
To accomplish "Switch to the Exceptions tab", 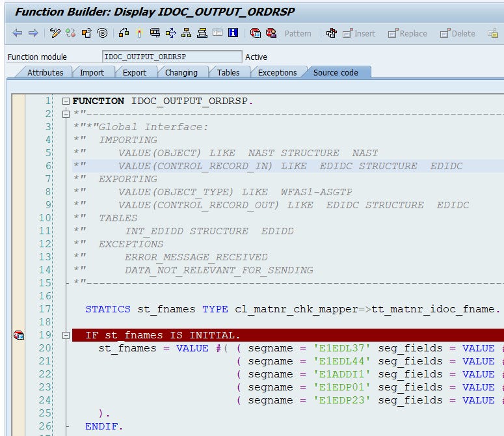I will click(278, 73).
